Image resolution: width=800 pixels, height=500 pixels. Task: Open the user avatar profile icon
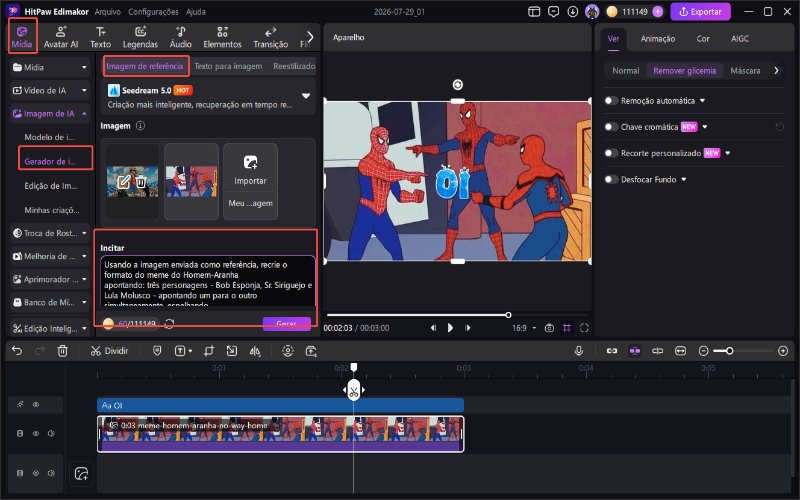[592, 12]
